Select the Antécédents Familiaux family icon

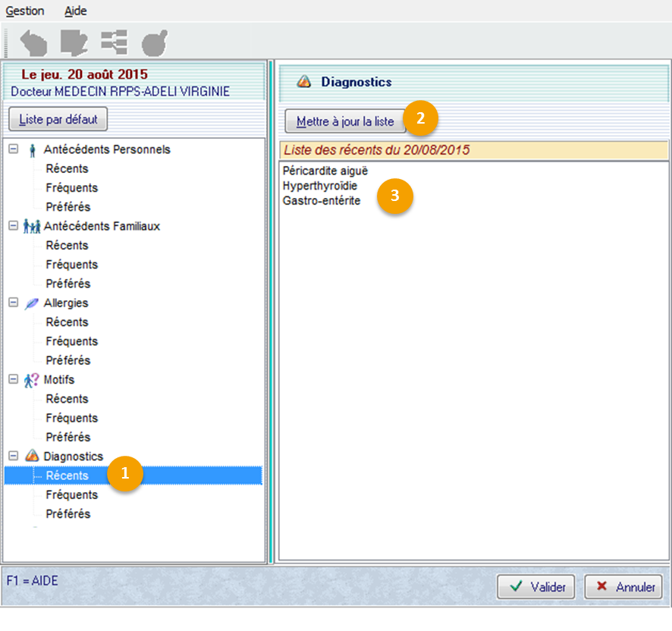click(x=32, y=227)
